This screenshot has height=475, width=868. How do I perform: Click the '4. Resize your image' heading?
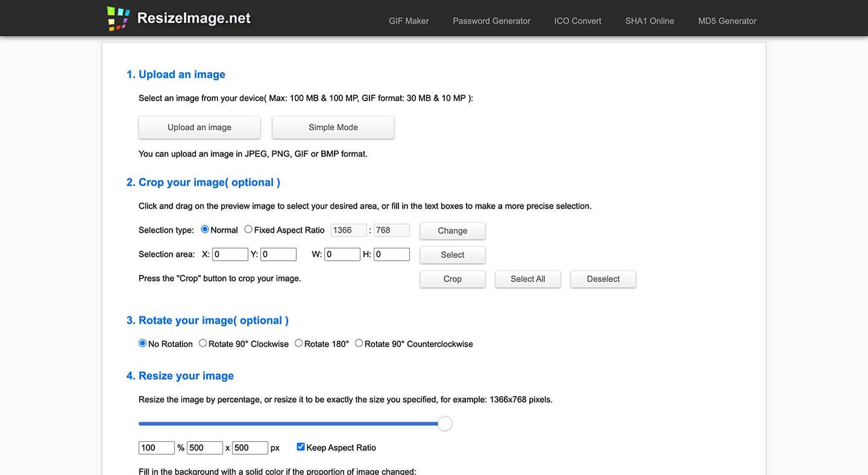coord(180,376)
